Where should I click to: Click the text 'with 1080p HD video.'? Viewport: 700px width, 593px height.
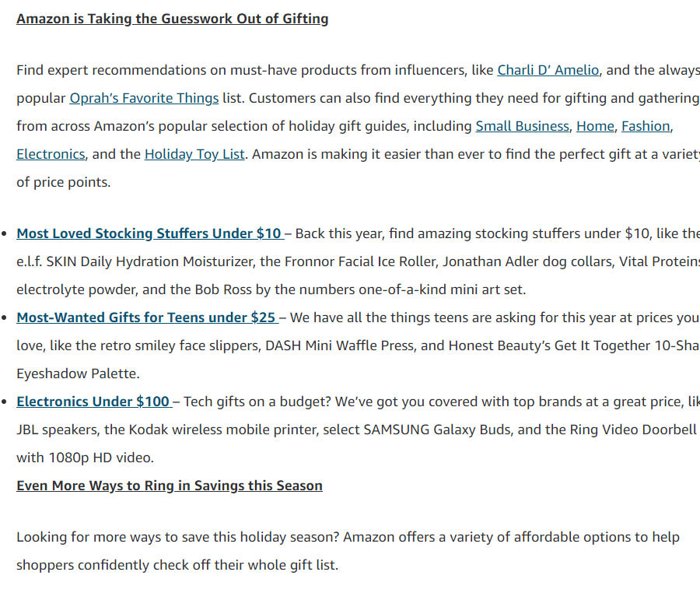tap(86, 458)
